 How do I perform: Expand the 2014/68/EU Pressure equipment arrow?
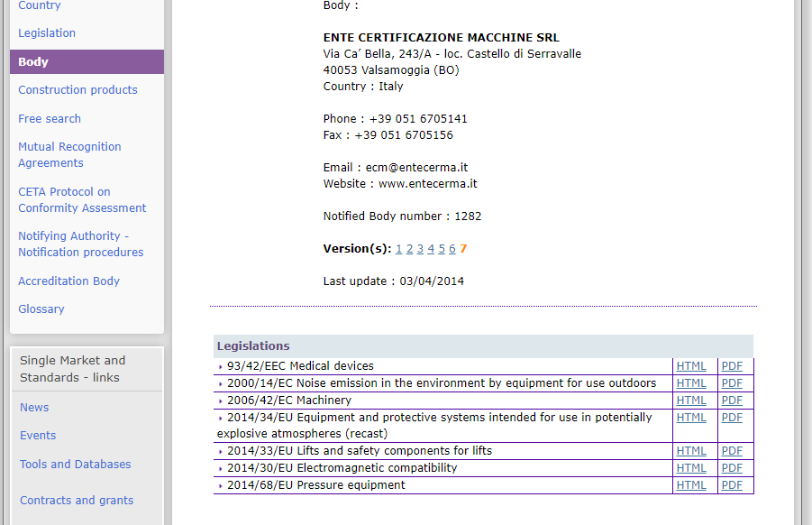(x=221, y=486)
